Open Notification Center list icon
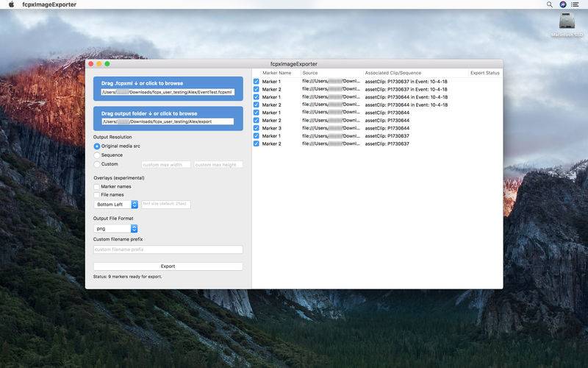The image size is (588, 368). click(x=575, y=4)
